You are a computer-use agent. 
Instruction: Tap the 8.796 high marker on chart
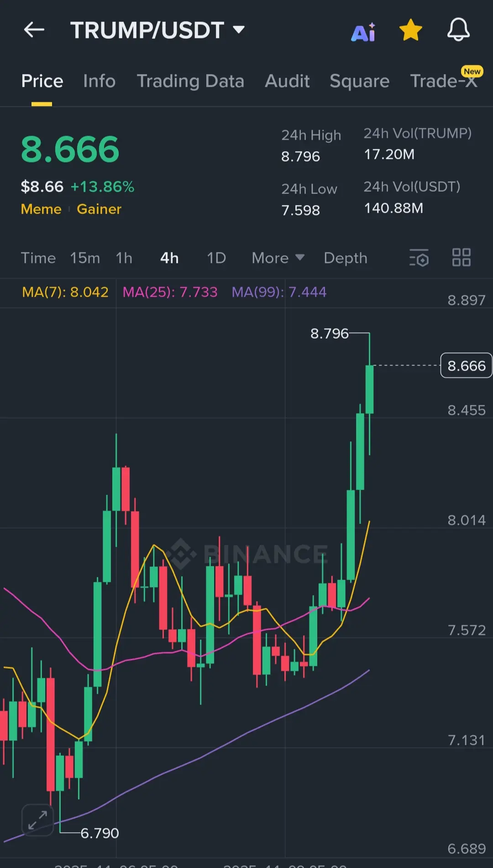[330, 334]
